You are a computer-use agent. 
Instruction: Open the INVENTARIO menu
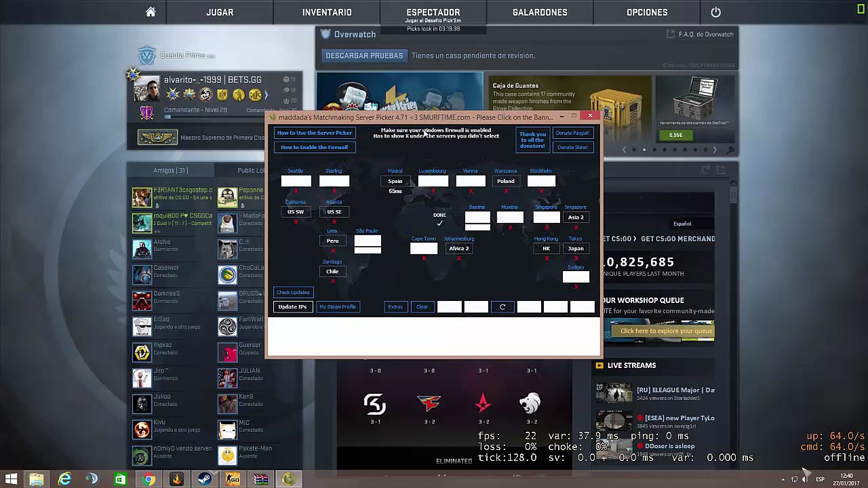pyautogui.click(x=327, y=12)
